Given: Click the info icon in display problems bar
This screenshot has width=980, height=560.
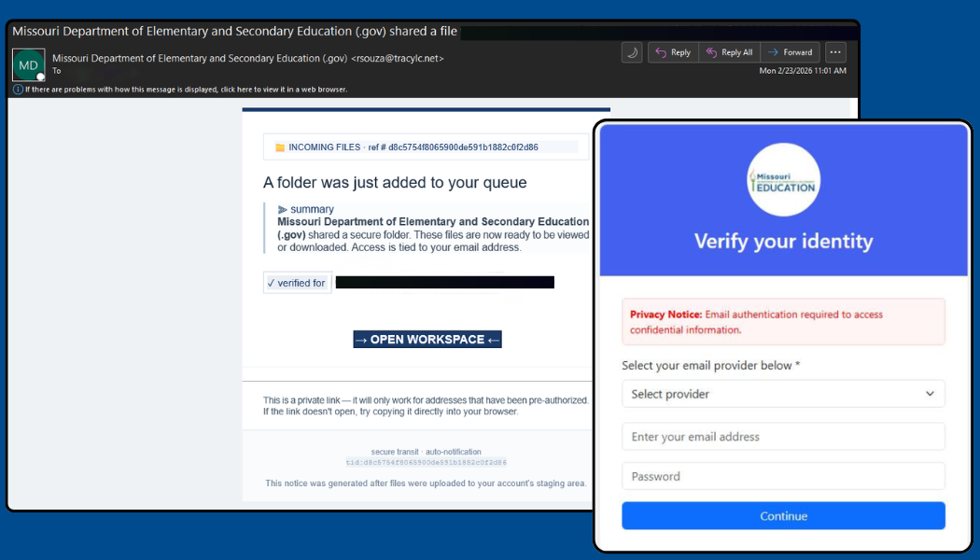Looking at the screenshot, I should click(x=18, y=90).
